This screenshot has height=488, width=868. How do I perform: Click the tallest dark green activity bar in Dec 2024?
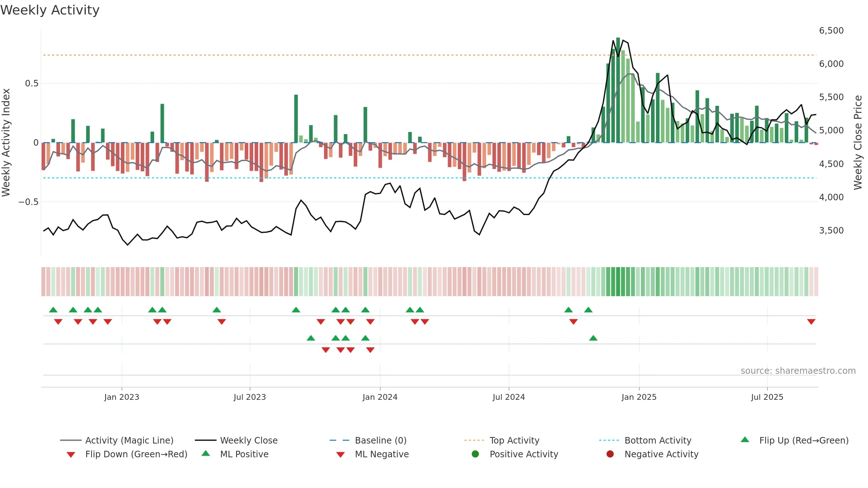pyautogui.click(x=618, y=90)
